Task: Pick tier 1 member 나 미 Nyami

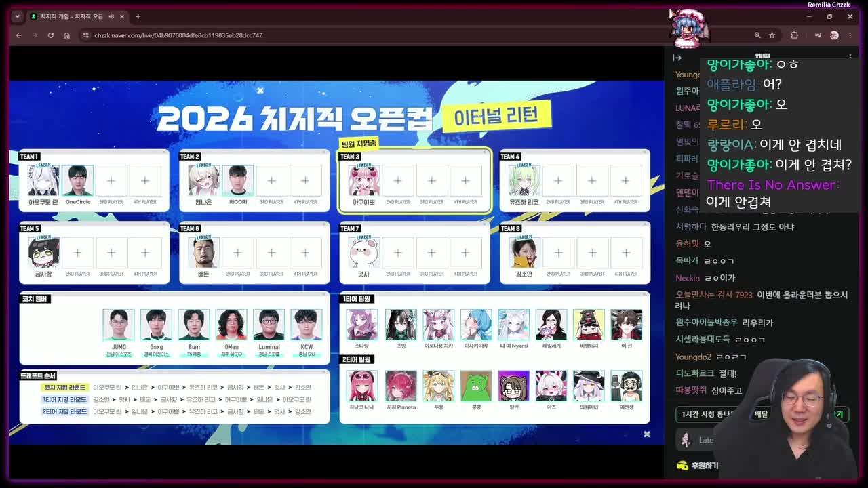Action: coord(513,325)
